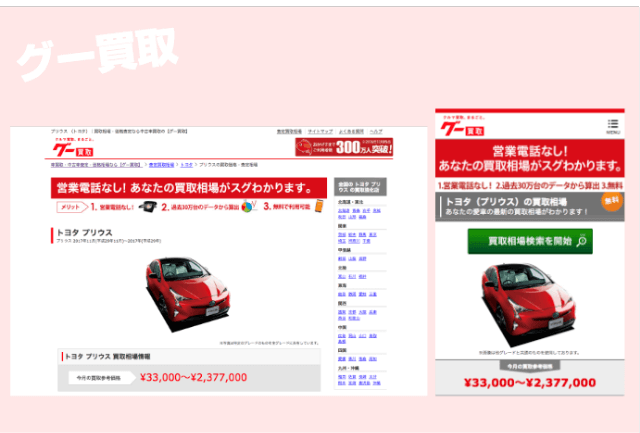Open the MENU hamburger icon on the mobile page
Viewport: 640px width, 433px height.
613,126
